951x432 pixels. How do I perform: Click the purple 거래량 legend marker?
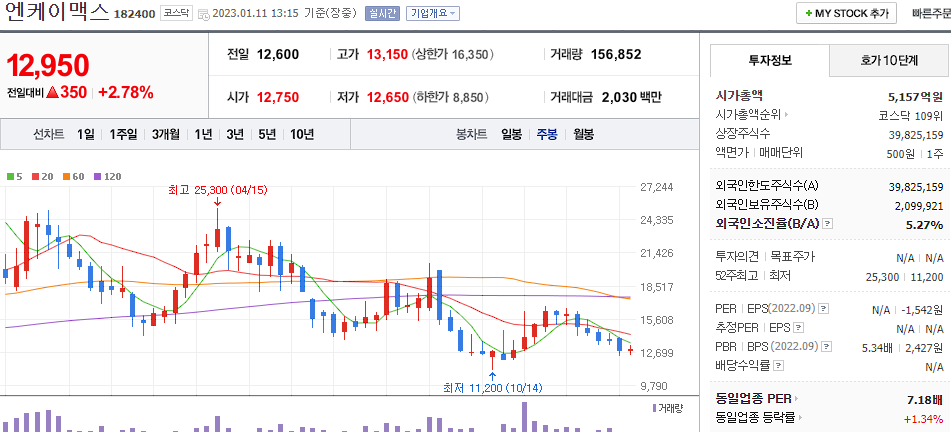click(x=654, y=408)
